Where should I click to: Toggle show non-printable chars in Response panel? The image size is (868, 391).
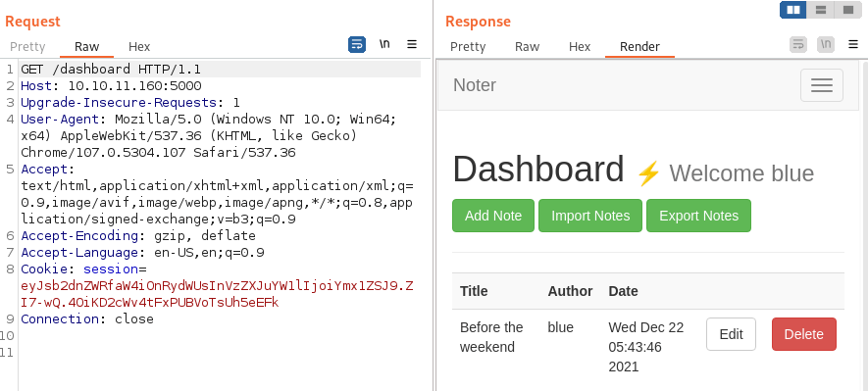tap(826, 45)
